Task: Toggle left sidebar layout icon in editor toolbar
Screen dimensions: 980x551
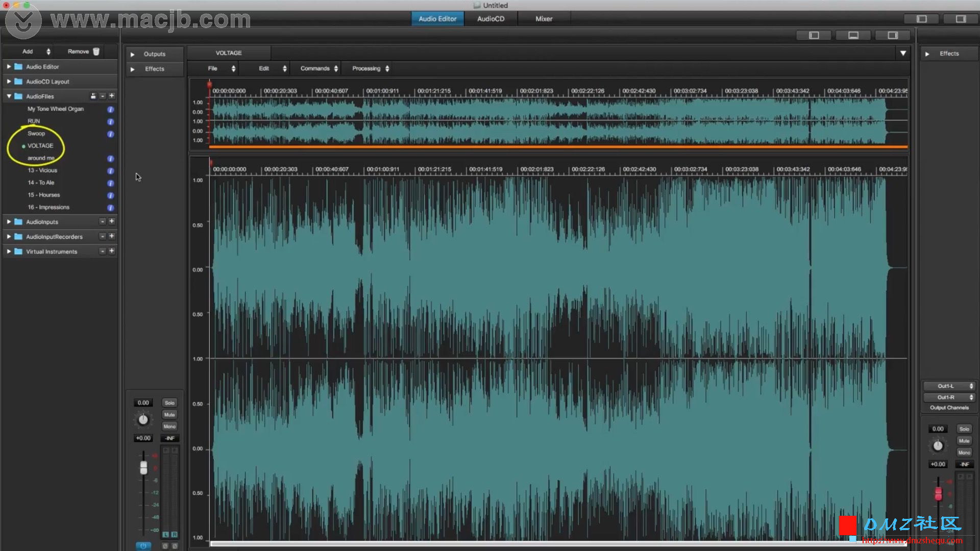Action: (814, 35)
